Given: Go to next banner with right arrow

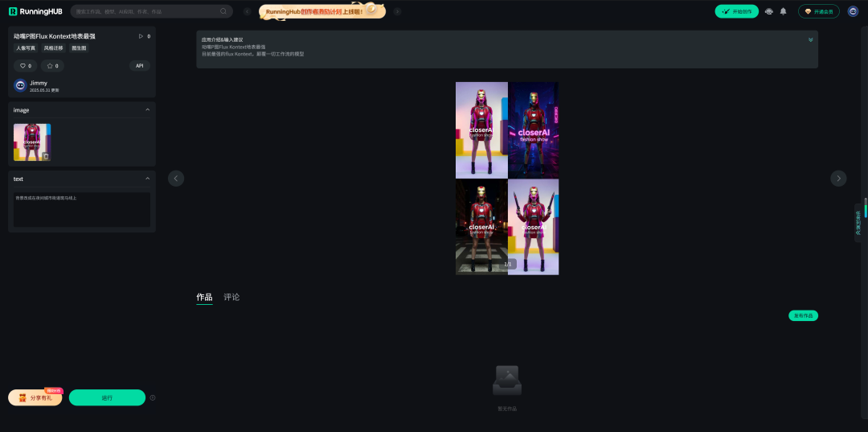Looking at the screenshot, I should click(x=398, y=11).
